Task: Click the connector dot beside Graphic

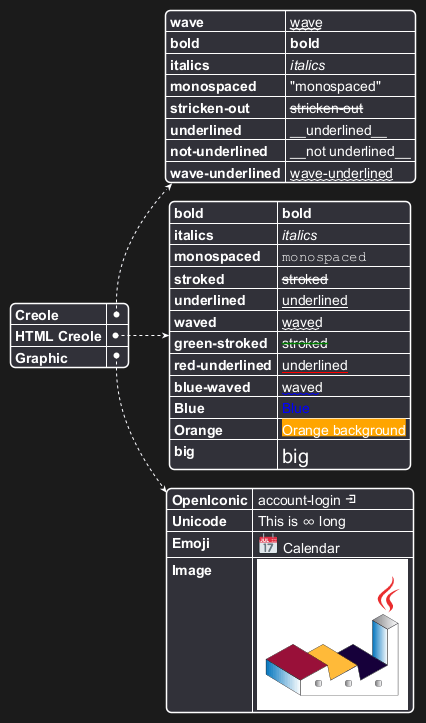Action: pyautogui.click(x=117, y=356)
